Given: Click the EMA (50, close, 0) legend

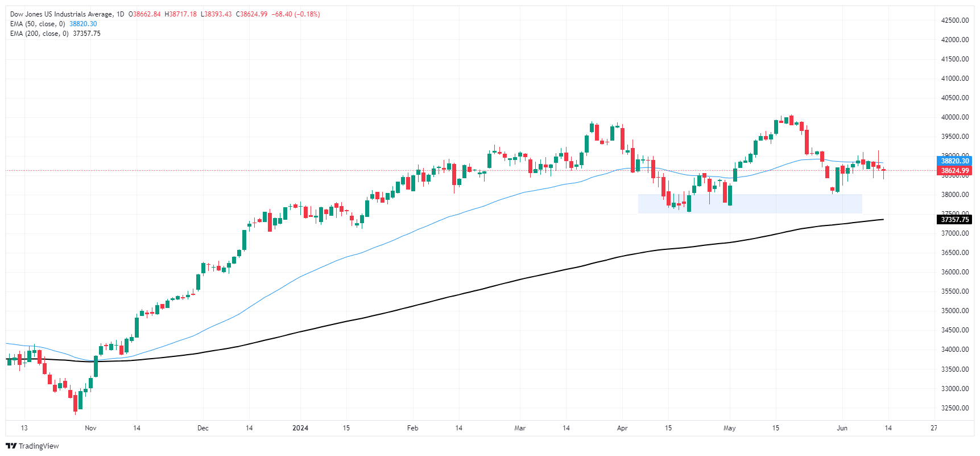Looking at the screenshot, I should [38, 24].
